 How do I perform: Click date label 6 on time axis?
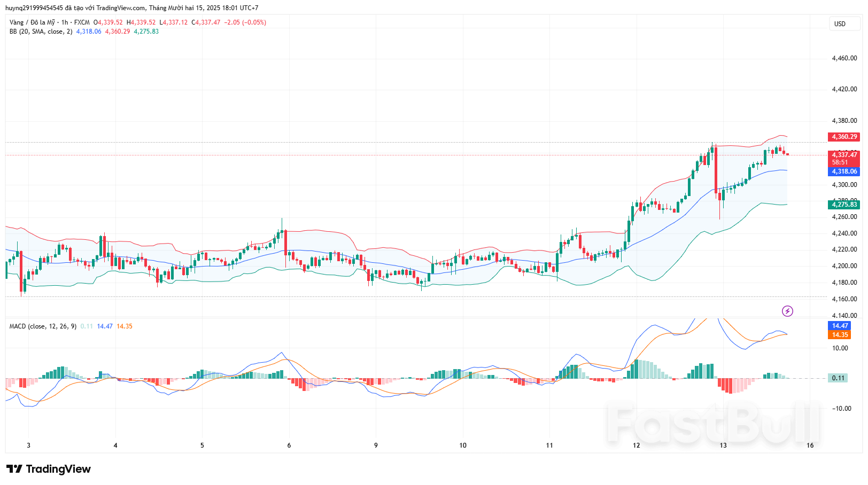click(x=289, y=445)
